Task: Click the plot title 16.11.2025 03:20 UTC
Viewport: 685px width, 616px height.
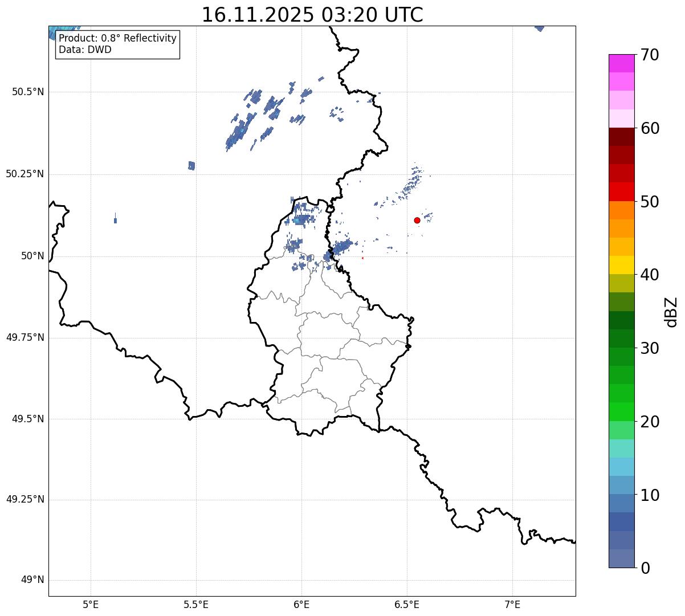Action: click(312, 14)
